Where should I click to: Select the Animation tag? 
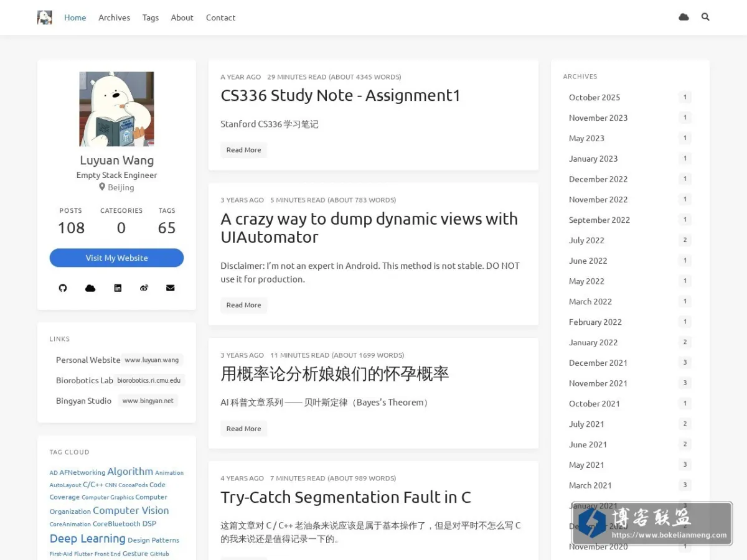point(169,473)
